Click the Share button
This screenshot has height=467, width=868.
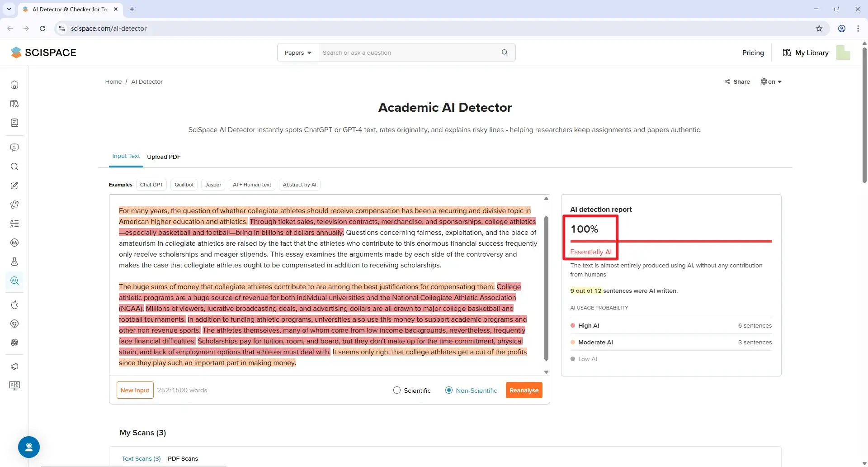pyautogui.click(x=737, y=82)
